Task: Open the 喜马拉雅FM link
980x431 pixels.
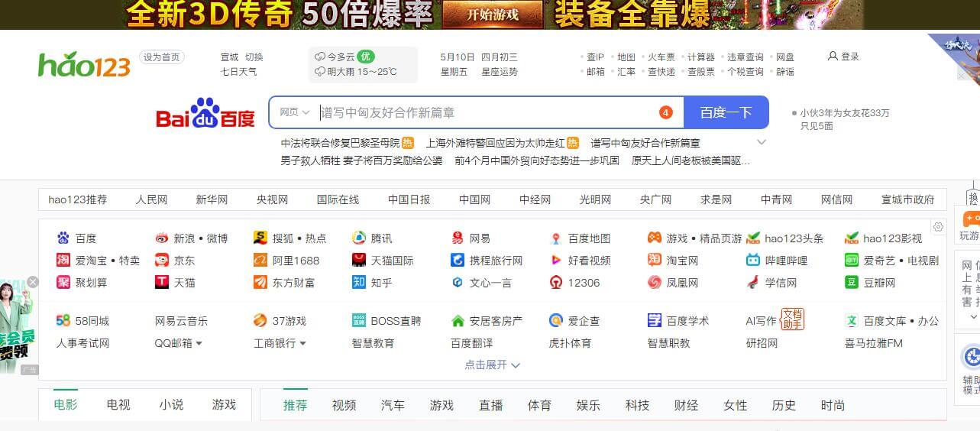Action: coord(874,343)
